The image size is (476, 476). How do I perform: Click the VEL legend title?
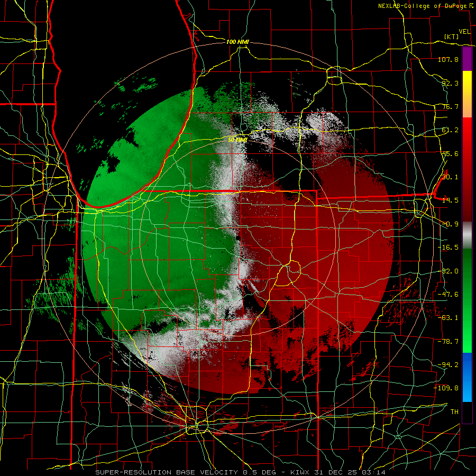[464, 32]
